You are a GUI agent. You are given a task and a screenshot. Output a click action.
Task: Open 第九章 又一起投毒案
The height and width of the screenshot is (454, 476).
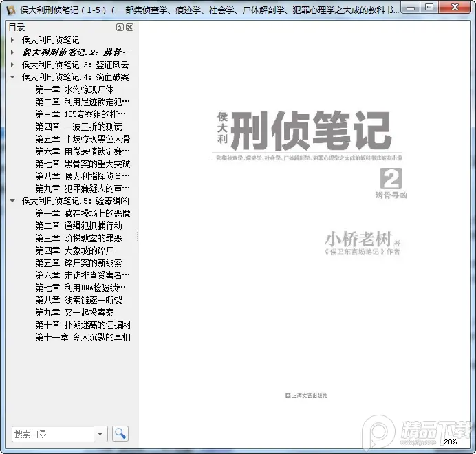[75, 312]
